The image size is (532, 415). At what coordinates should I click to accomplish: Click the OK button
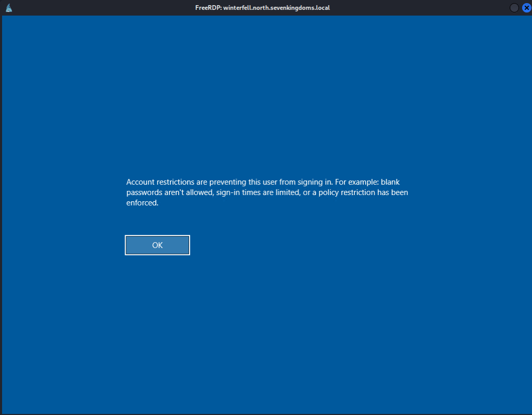tap(157, 245)
